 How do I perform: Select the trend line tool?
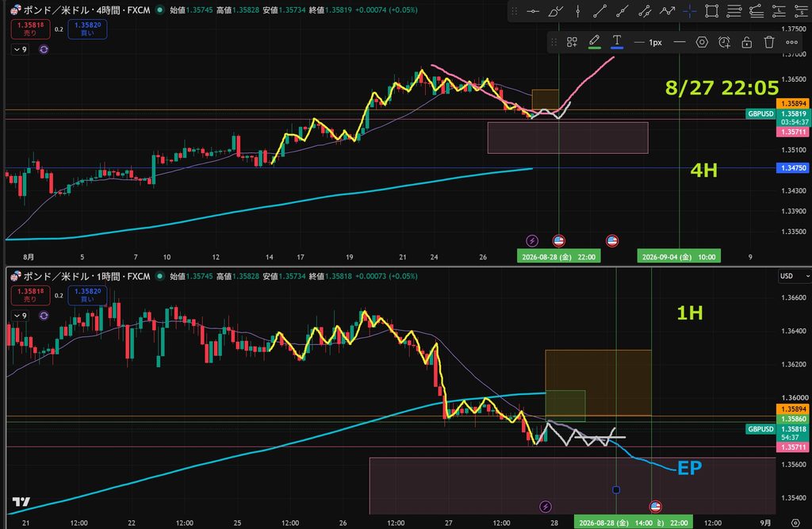599,11
